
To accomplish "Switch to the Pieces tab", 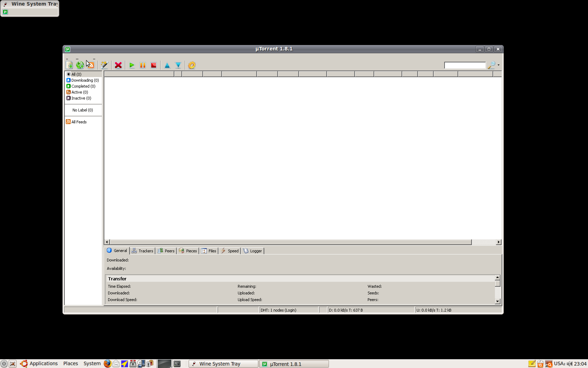I will click(x=188, y=251).
